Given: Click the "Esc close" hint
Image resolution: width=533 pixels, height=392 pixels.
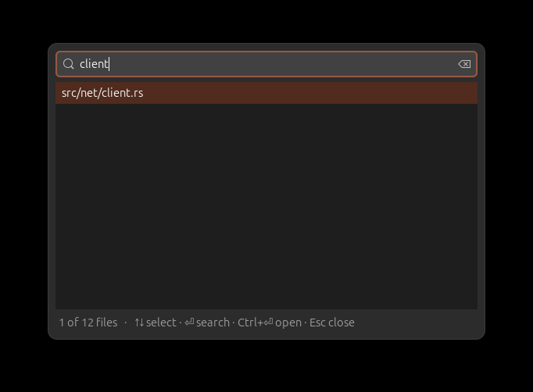Looking at the screenshot, I should (332, 323).
